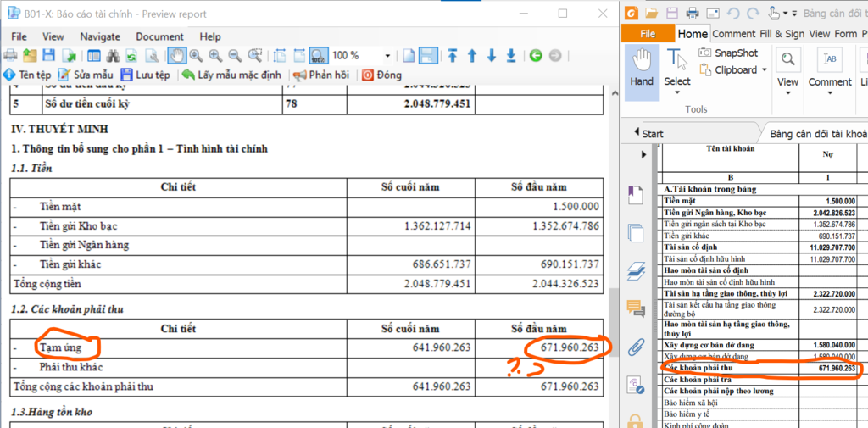Click the Đóng button to close preview
868x428 pixels.
click(x=382, y=75)
